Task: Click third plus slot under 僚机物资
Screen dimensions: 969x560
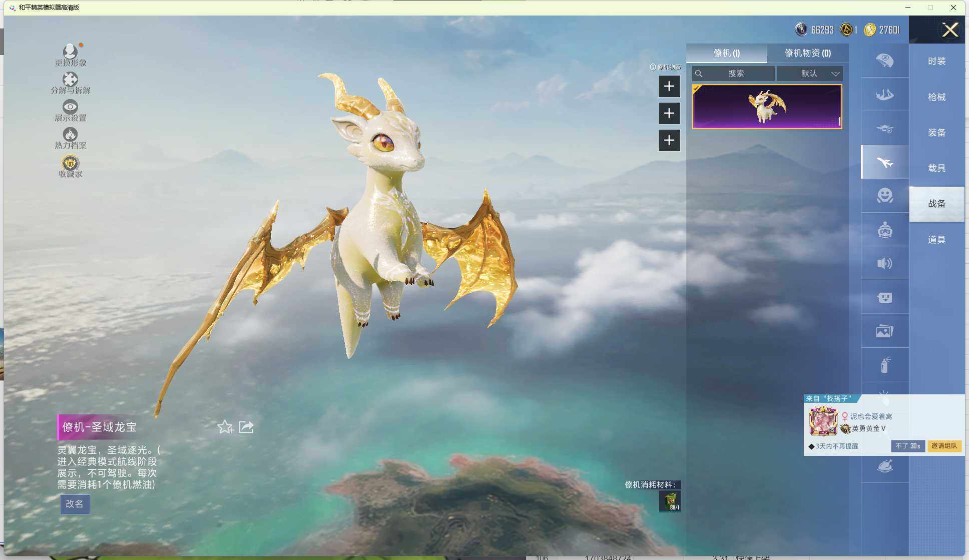Action: pos(669,140)
